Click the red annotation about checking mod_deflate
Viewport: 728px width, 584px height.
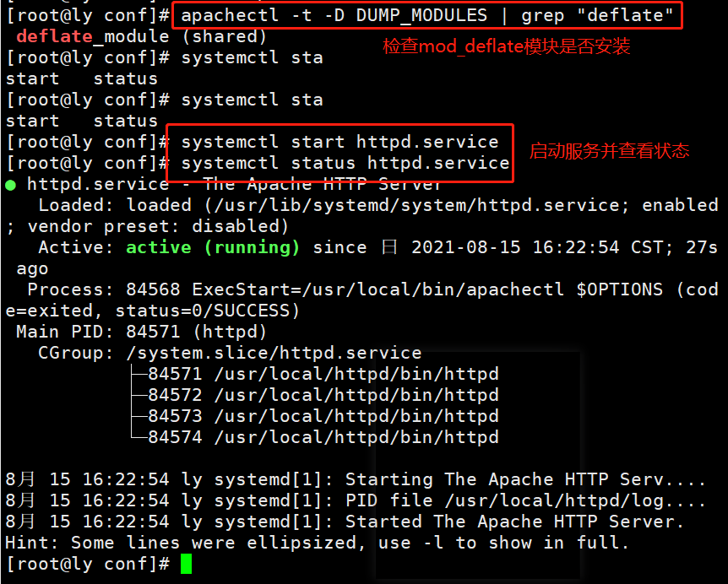[x=507, y=46]
